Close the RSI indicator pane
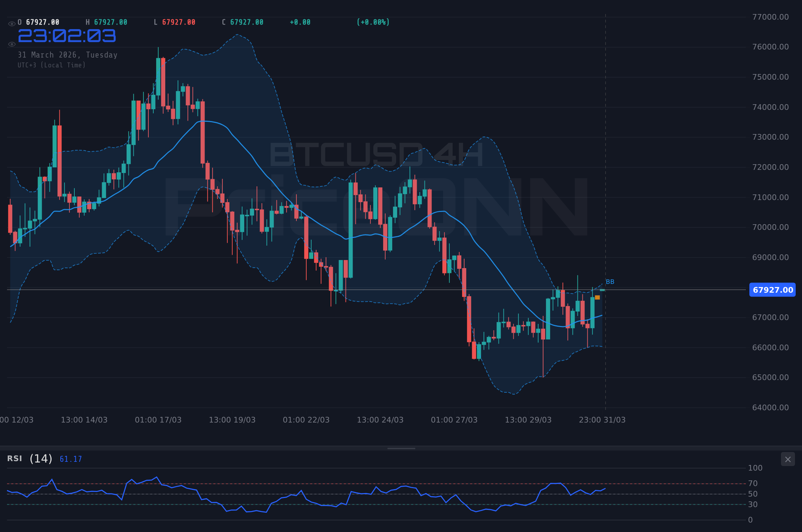 (x=788, y=459)
